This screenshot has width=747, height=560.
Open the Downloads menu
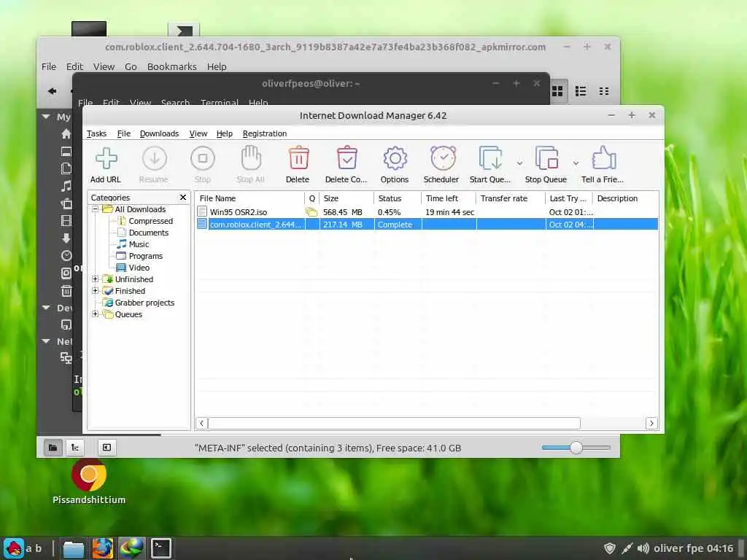coord(159,133)
